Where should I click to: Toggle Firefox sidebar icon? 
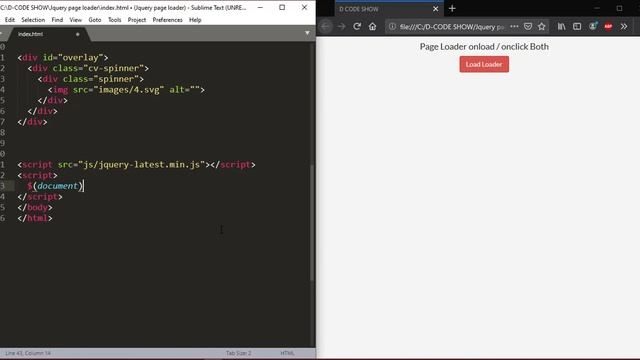coord(577,27)
